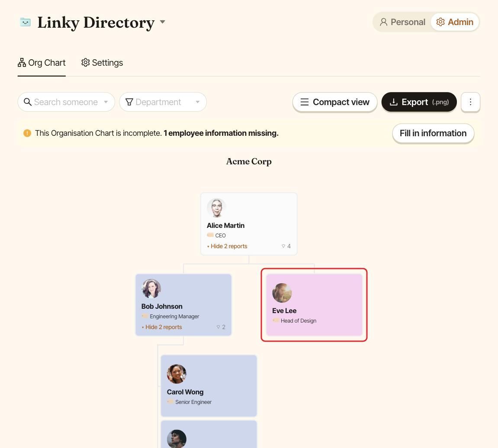Click the Search someone field

[x=66, y=102]
